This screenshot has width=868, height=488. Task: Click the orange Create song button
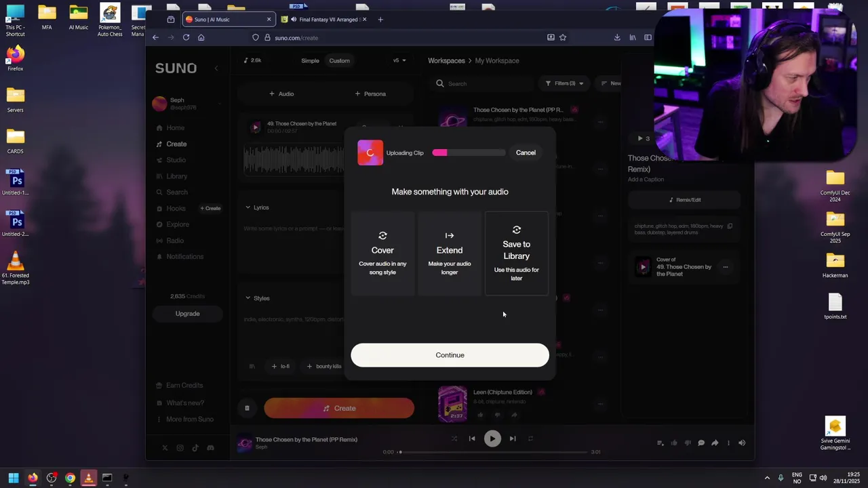339,408
